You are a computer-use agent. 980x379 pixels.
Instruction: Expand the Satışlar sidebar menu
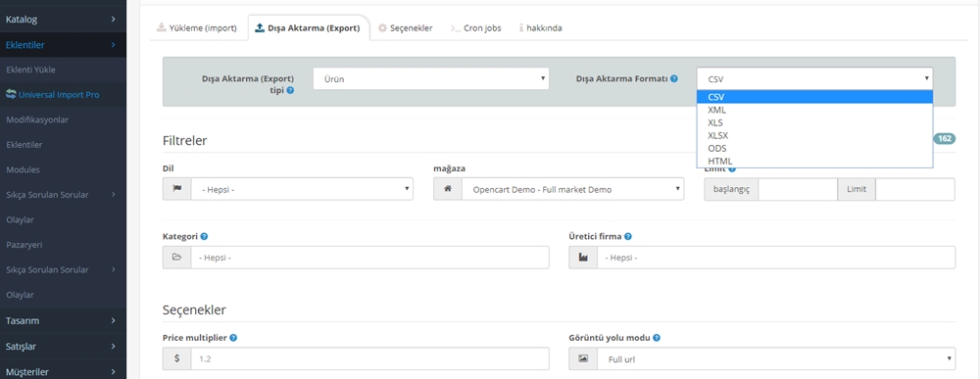point(63,346)
